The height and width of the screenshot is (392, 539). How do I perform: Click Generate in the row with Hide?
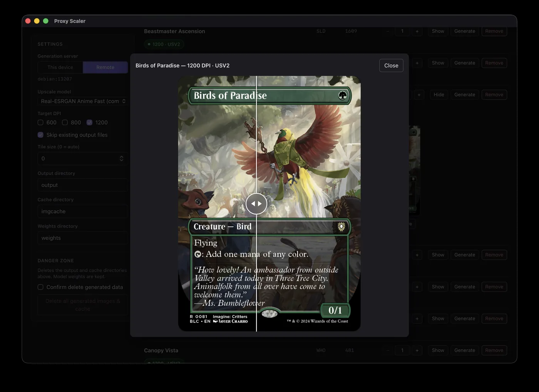465,95
